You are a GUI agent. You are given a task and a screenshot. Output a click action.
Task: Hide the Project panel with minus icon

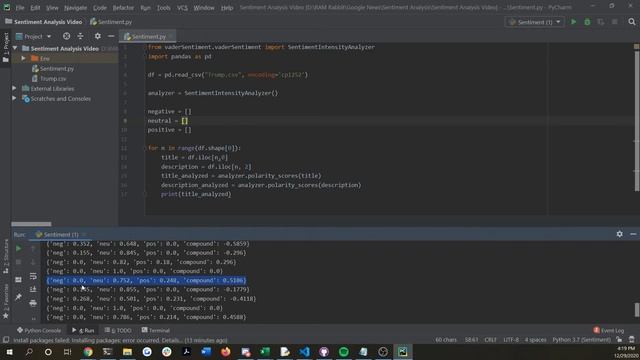pyautogui.click(x=111, y=36)
